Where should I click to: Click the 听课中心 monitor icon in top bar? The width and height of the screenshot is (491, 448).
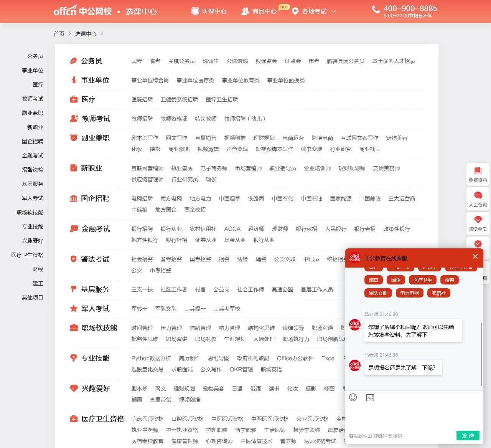pos(195,11)
